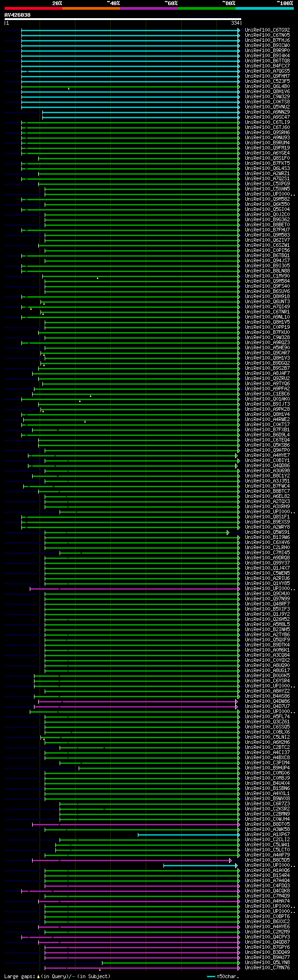
Task: Select the green Q5LYN8 alignment bar
Action: (x=170, y=963)
